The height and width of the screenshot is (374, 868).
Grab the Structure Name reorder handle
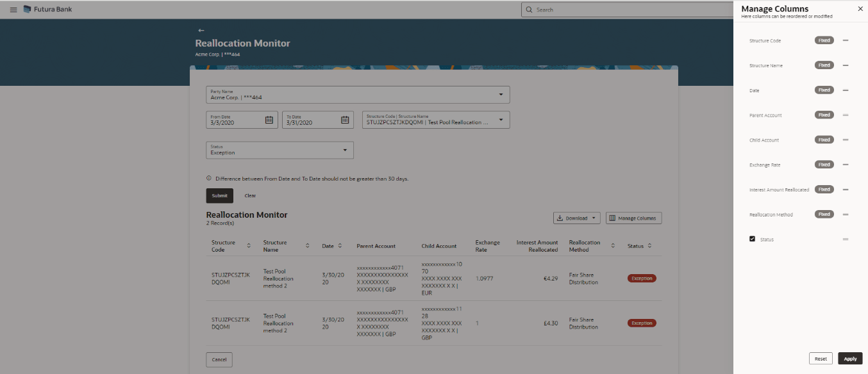click(846, 65)
